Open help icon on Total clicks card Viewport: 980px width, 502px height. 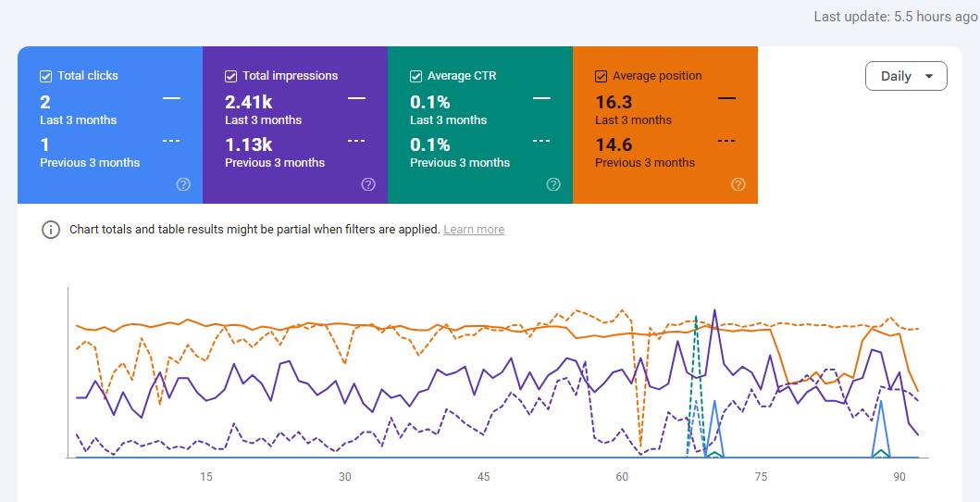(183, 184)
